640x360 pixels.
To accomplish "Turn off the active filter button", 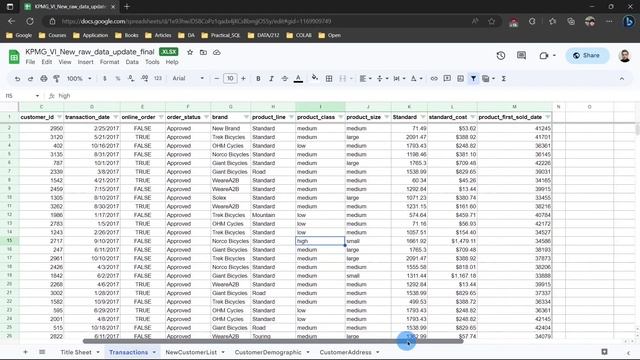I will tap(473, 78).
